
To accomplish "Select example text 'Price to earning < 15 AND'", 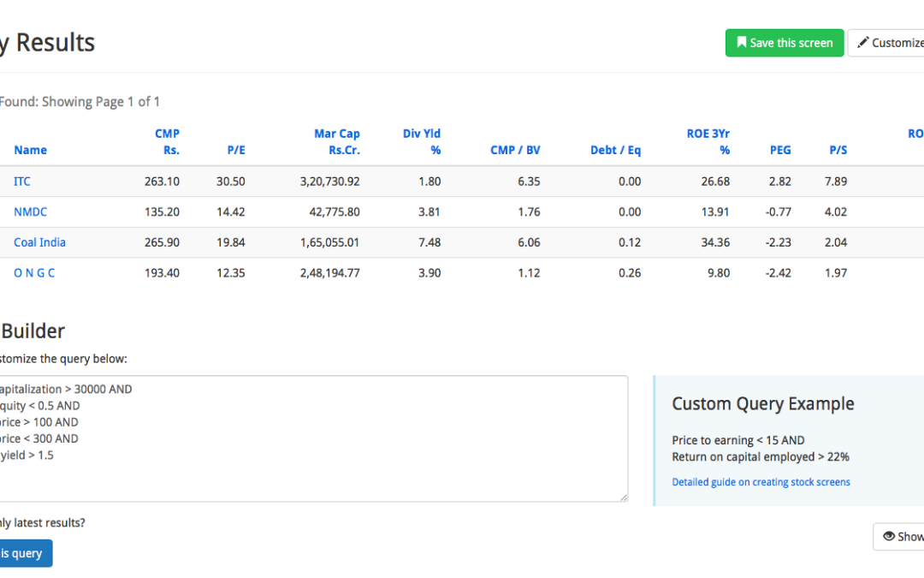I will pos(738,440).
